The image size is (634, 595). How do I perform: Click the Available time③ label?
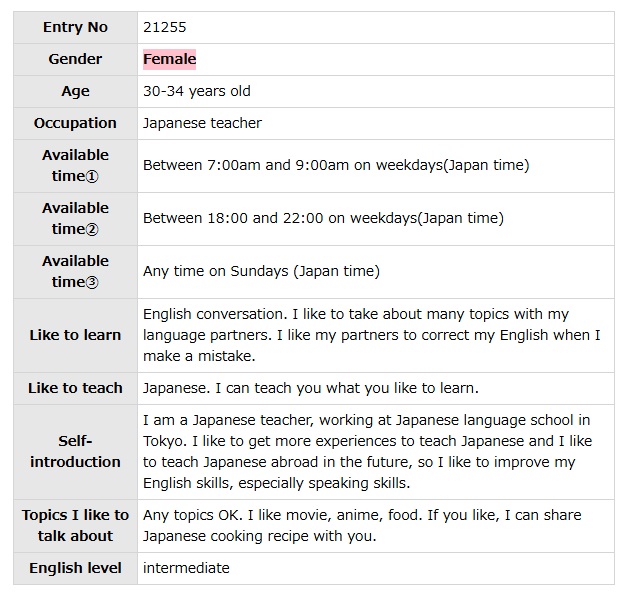pos(75,271)
